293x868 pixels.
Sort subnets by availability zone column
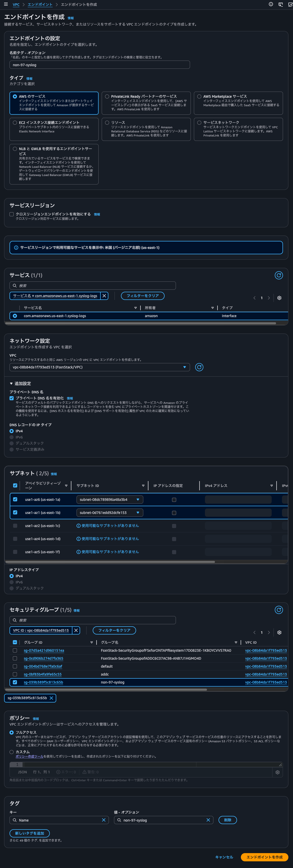66,485
